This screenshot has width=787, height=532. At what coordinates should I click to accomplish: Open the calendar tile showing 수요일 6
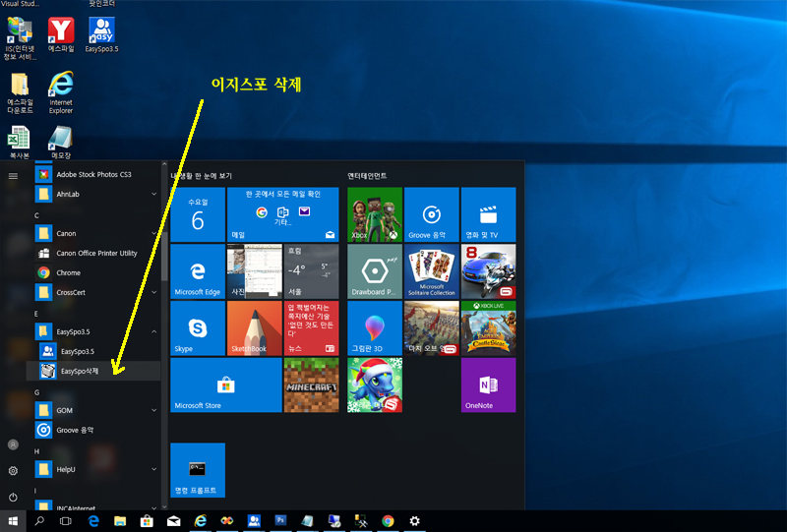[x=198, y=214]
